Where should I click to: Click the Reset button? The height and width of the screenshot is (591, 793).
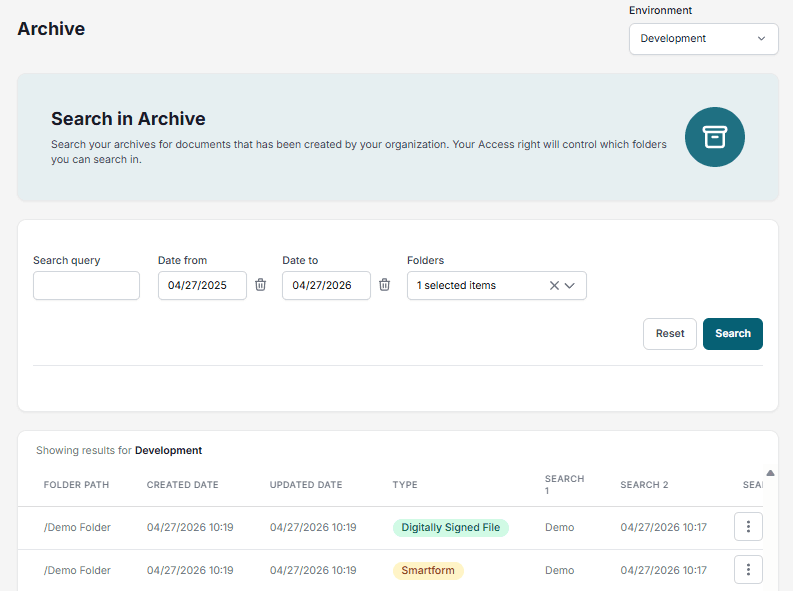point(670,334)
